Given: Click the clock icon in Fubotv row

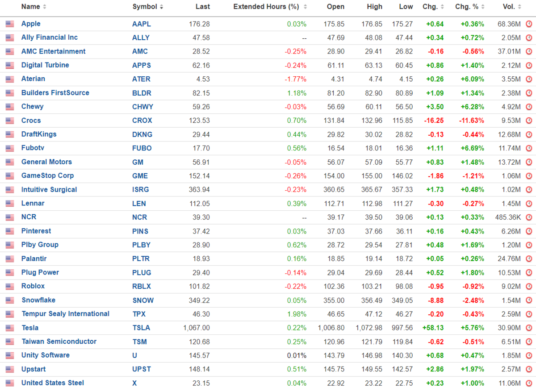Looking at the screenshot, I should (x=529, y=149).
